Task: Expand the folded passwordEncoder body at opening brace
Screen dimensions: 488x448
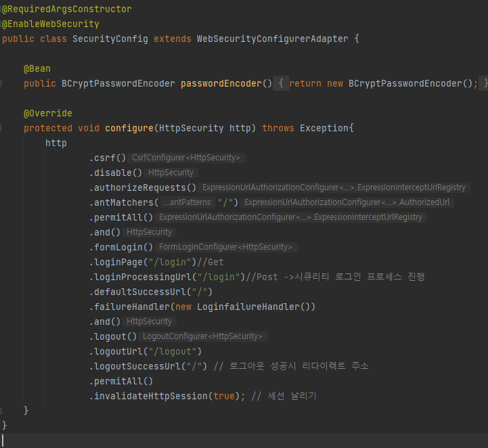Action: [281, 83]
